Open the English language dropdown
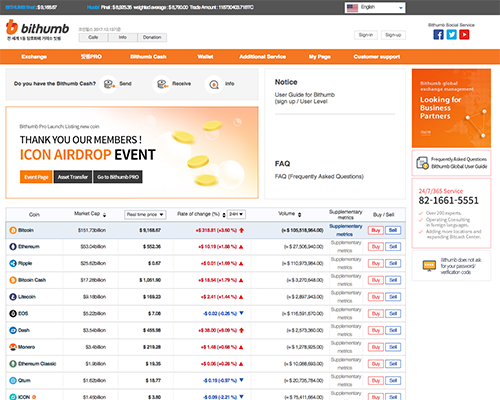This screenshot has width=500, height=400. [x=375, y=7]
